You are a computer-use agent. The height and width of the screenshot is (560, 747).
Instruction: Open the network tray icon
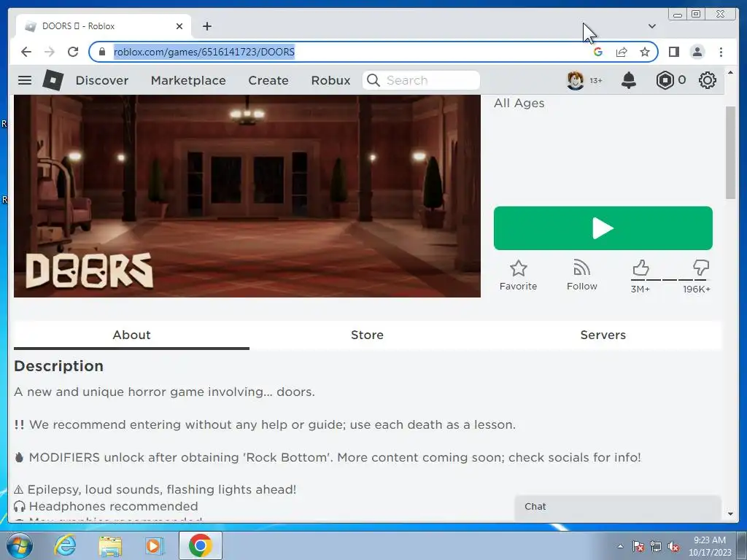coord(656,546)
